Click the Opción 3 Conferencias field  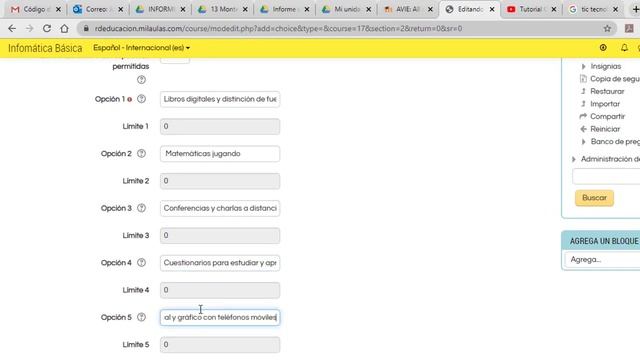(x=220, y=208)
